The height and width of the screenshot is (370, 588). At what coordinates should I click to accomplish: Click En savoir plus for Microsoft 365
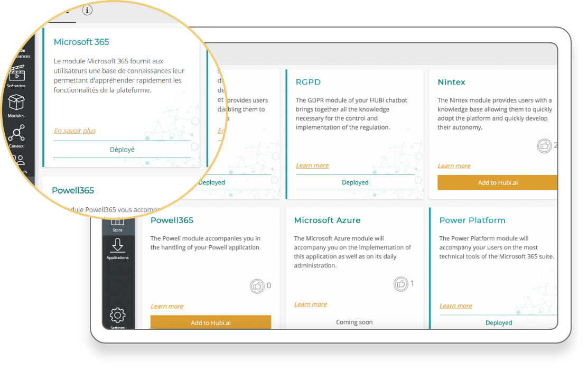(x=74, y=131)
